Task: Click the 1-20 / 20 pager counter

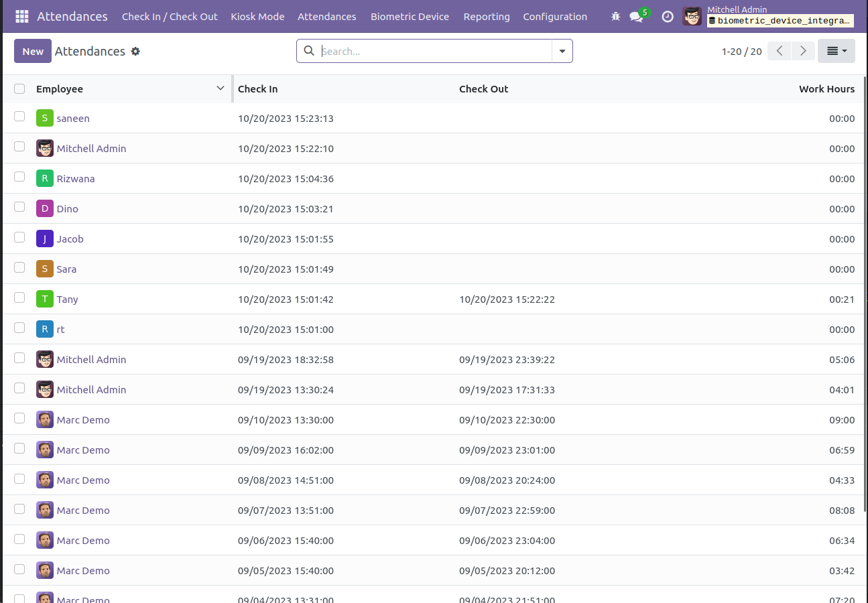Action: point(741,52)
